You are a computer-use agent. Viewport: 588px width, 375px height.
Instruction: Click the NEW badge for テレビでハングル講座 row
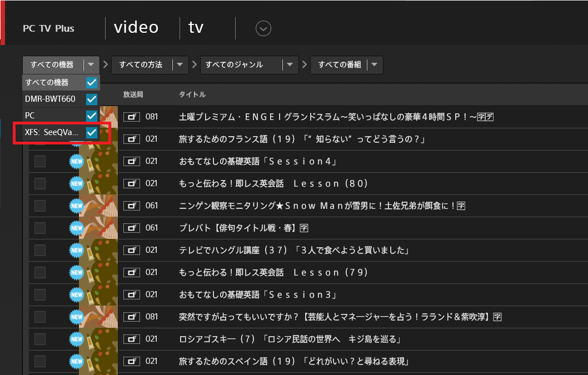point(76,250)
